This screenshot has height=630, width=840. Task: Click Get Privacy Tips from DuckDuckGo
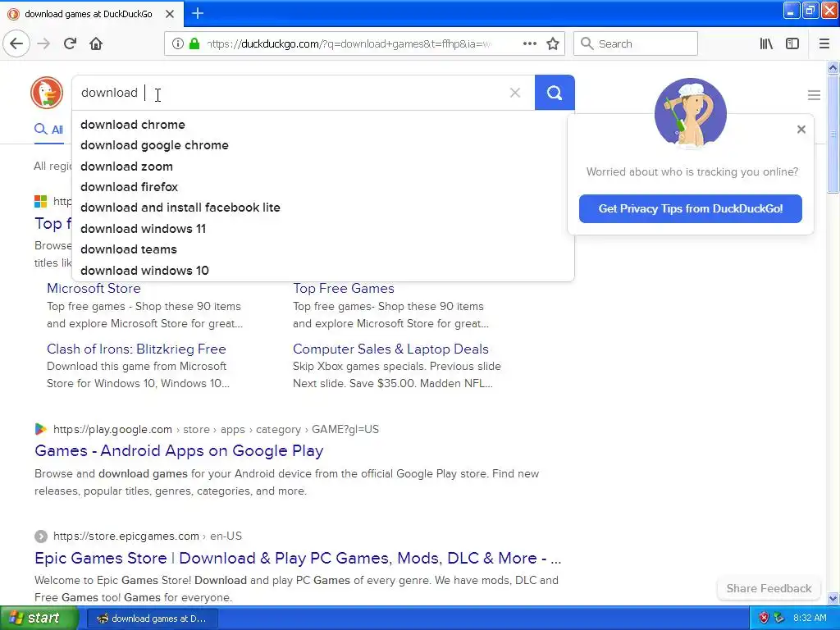pos(690,208)
